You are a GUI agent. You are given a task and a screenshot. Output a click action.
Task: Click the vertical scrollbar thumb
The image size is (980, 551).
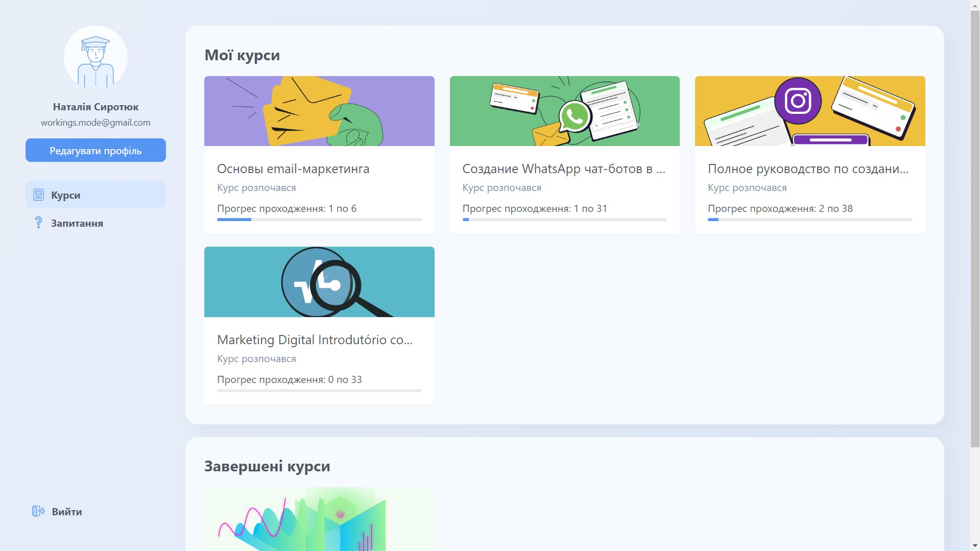click(x=975, y=229)
